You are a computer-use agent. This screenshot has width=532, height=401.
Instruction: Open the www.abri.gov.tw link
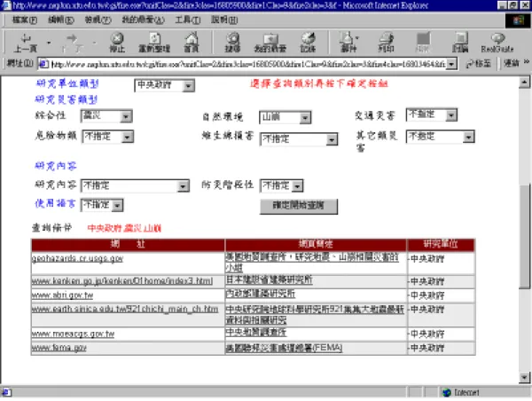pos(62,295)
